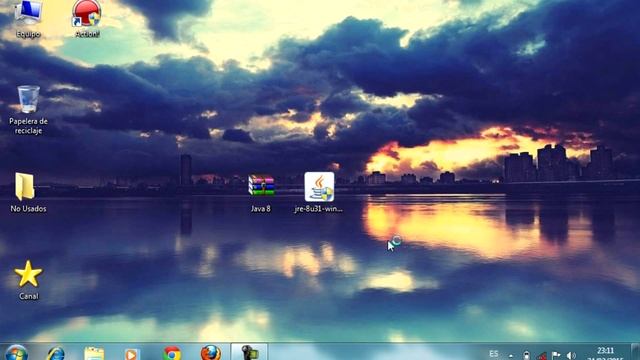Open Windows Media Player from taskbar
This screenshot has width=640, height=360.
coord(131,353)
